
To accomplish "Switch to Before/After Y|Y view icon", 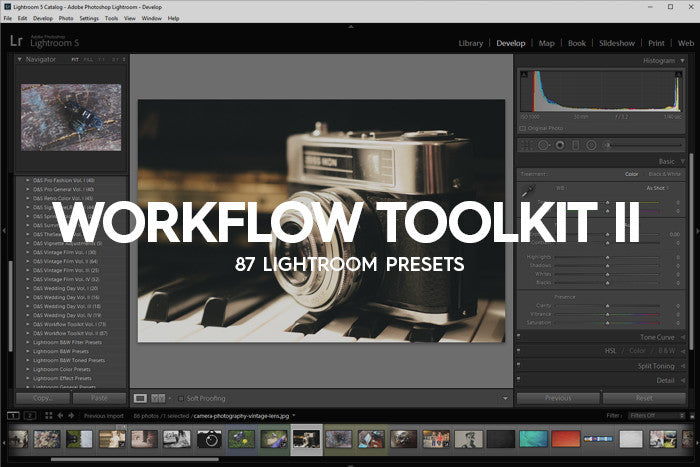I will [x=158, y=398].
